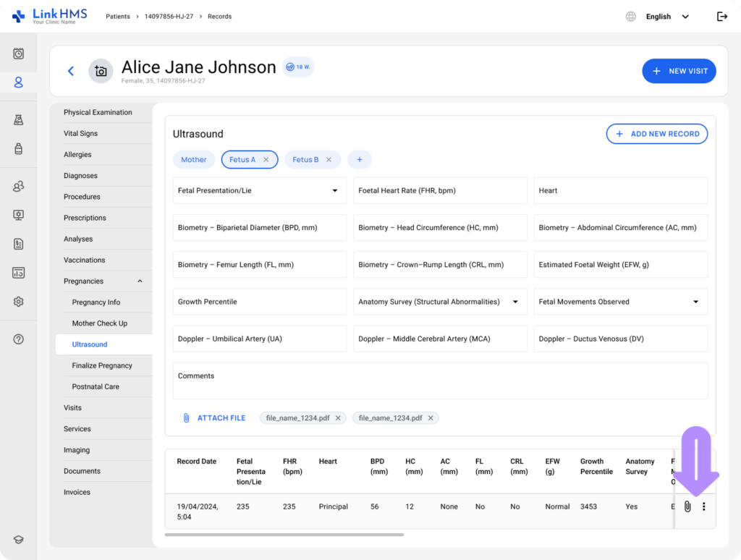Click the patient photo camera icon
This screenshot has height=560, width=741.
tap(101, 71)
